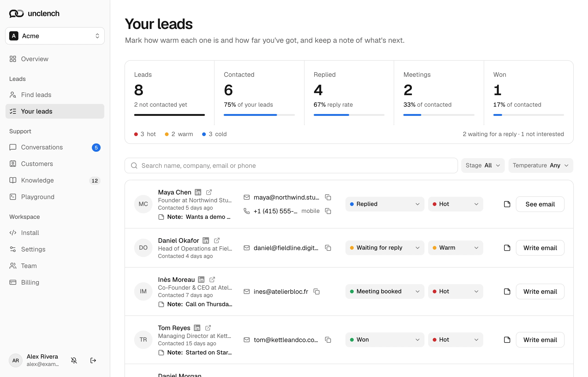Screen dimensions: 588x377
Task: Click the Replied reply-rate progress bar
Action: coord(349,115)
